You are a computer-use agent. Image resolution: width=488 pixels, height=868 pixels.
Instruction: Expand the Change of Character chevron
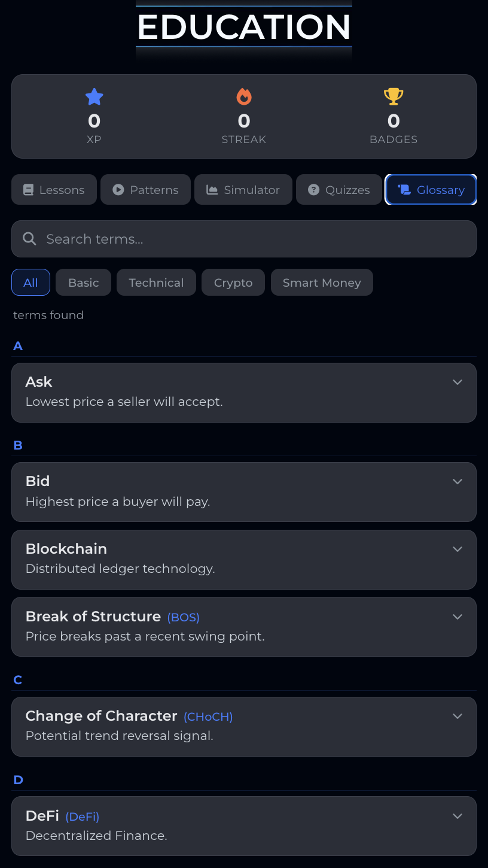[457, 716]
